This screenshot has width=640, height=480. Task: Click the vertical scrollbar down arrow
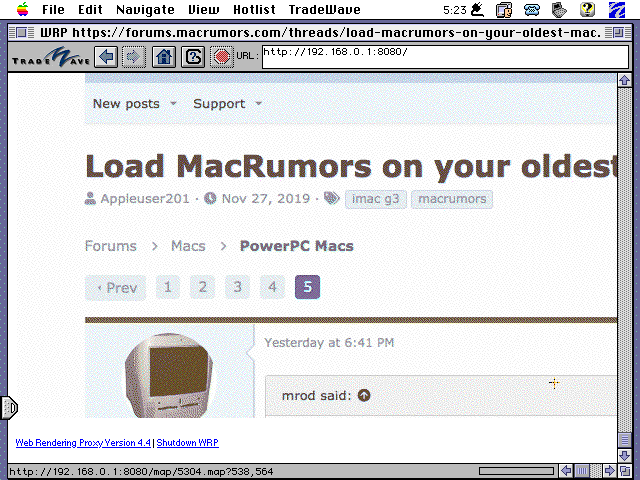point(624,456)
